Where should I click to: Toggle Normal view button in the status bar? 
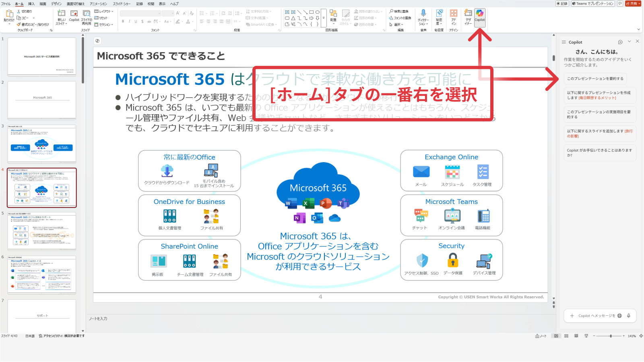(x=556, y=336)
